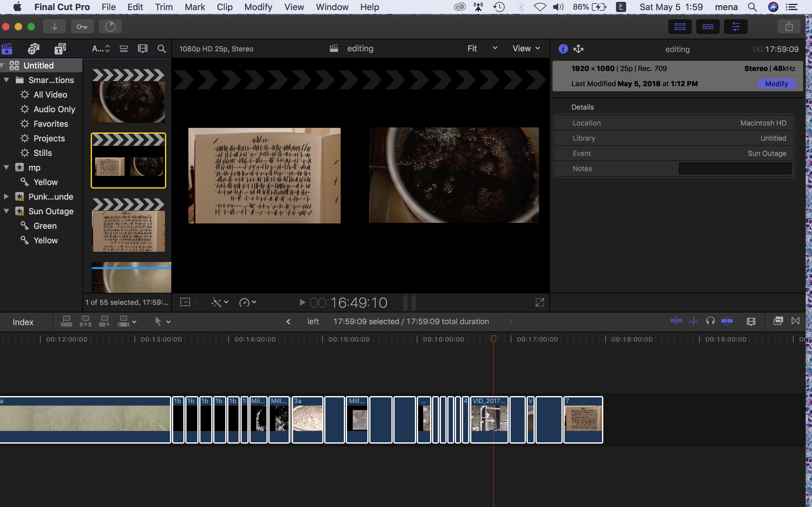The image size is (812, 507).
Task: Open the Share inspector icon
Action: (578, 49)
